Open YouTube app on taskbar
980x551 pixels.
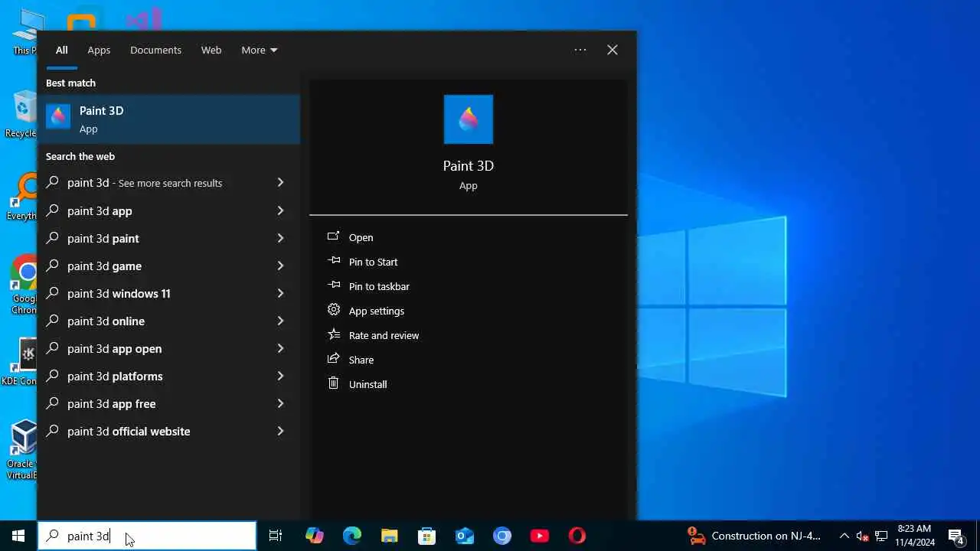[540, 536]
